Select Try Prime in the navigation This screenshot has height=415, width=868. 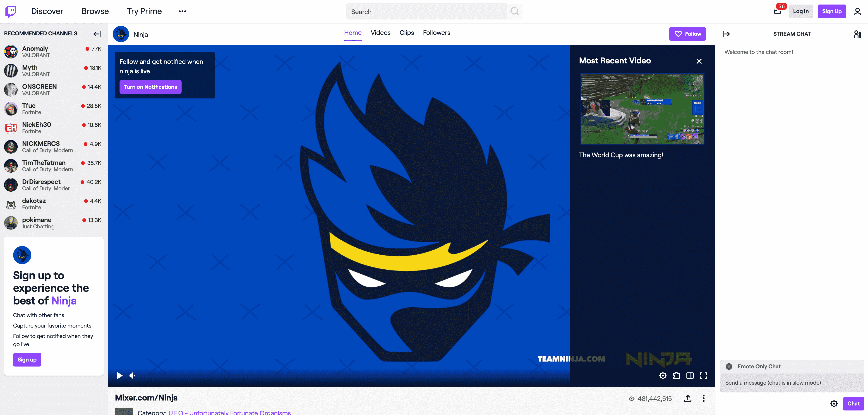pos(144,12)
